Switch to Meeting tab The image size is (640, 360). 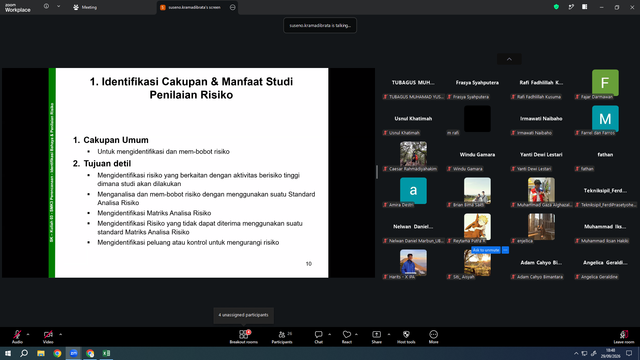click(85, 7)
